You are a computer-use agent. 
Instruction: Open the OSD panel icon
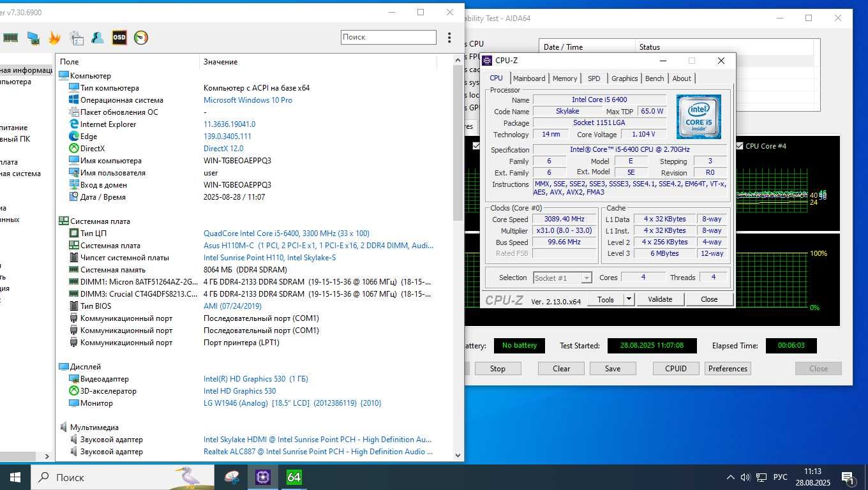pos(119,38)
